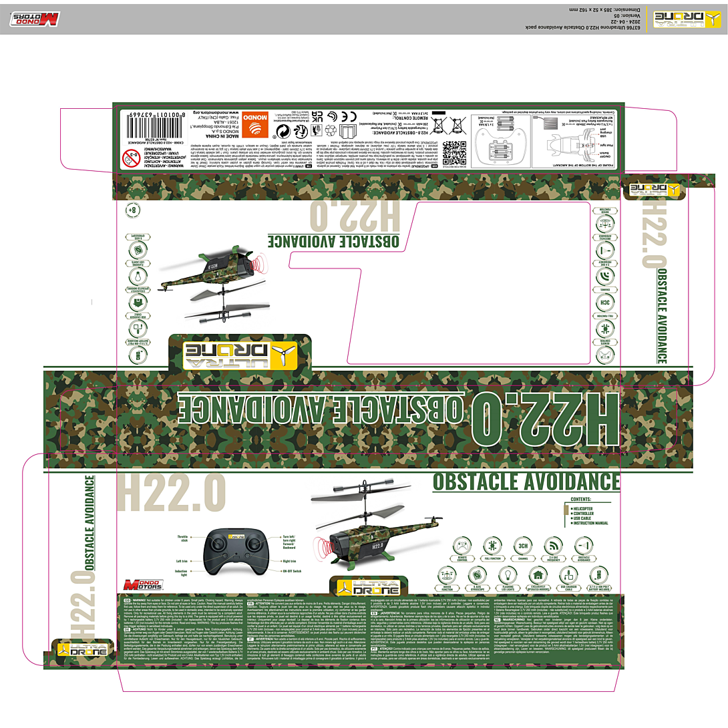
Task: Select the USB Charger Cable icon on front panel
Action: point(569,575)
